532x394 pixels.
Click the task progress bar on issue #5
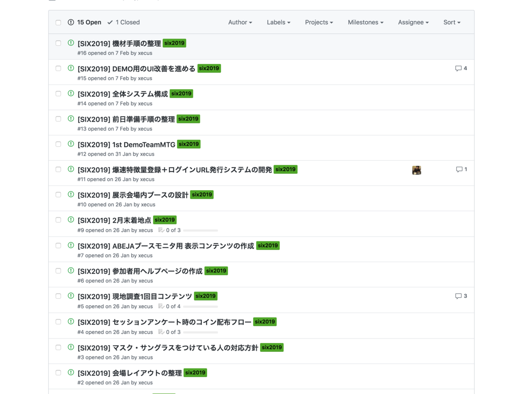pyautogui.click(x=200, y=306)
